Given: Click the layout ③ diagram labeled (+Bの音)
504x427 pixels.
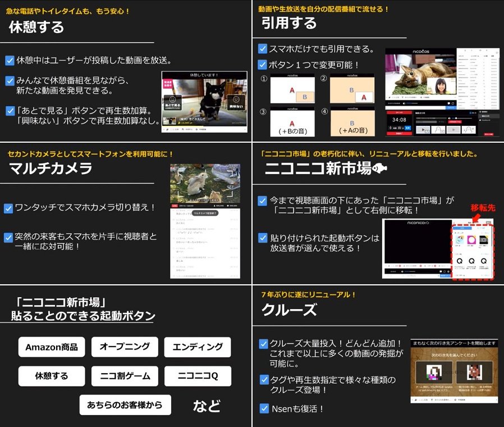Looking at the screenshot, I should pyautogui.click(x=292, y=121).
